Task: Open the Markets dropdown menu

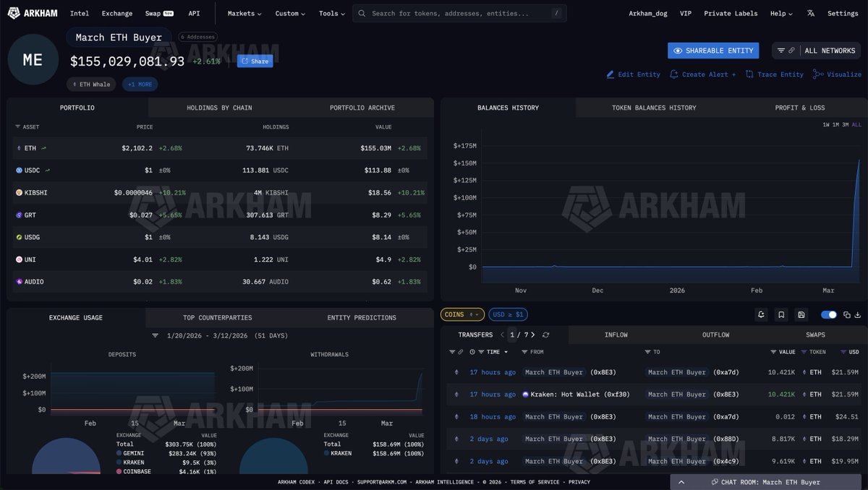Action: [244, 13]
